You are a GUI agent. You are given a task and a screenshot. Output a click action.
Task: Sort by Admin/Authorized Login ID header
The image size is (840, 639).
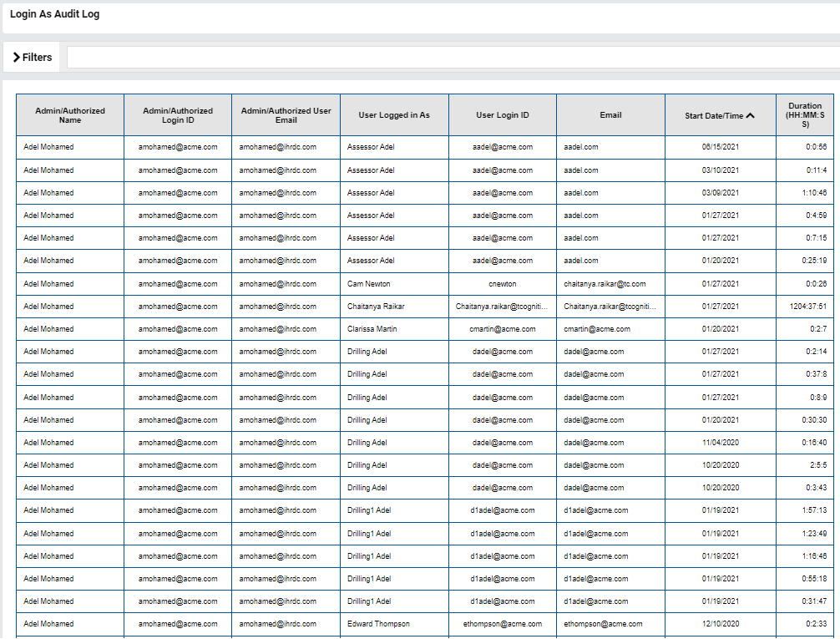tap(178, 115)
